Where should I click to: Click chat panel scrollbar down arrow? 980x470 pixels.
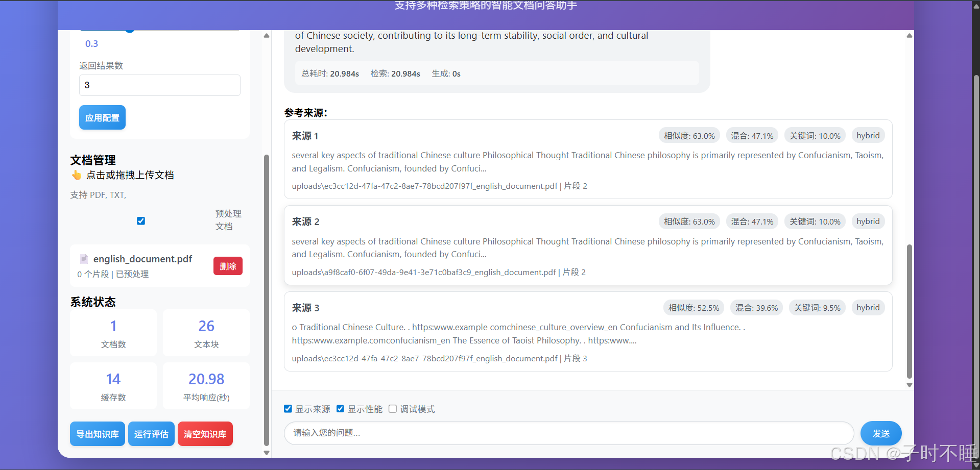click(x=910, y=385)
